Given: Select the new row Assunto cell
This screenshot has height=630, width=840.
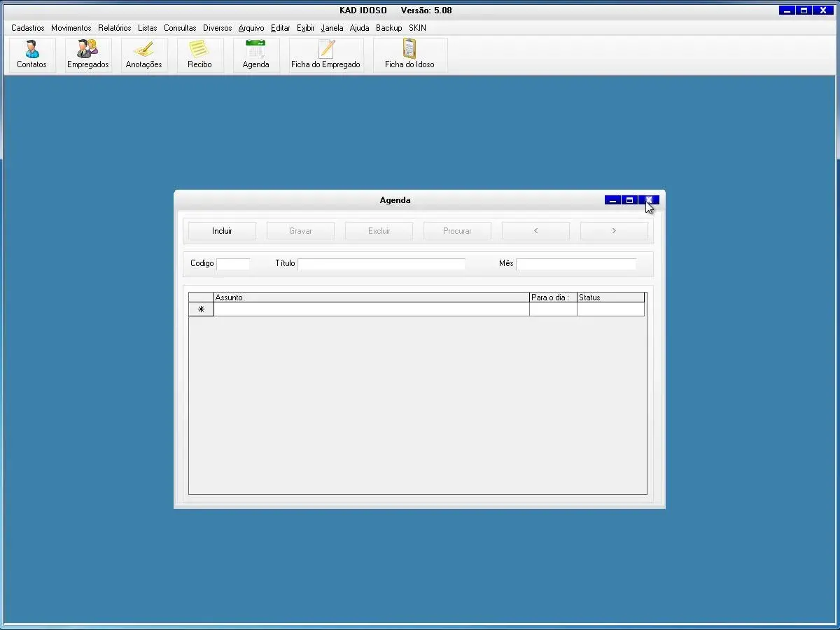Looking at the screenshot, I should (371, 309).
